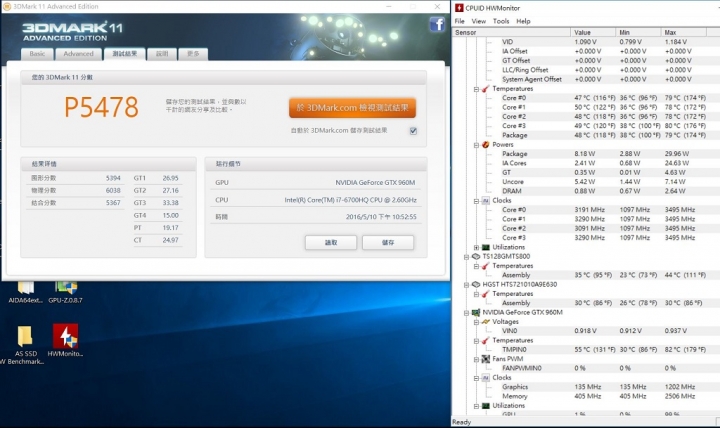
Task: Click the Clocks icon under the CPU section
Action: (485, 201)
